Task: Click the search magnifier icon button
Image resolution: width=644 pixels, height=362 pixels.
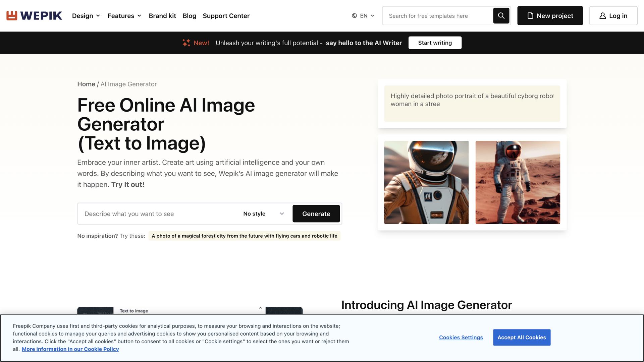Action: (x=501, y=16)
